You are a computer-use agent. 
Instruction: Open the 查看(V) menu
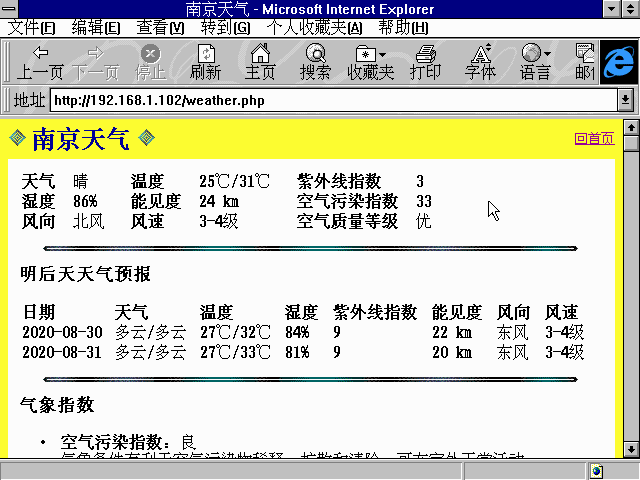(x=160, y=28)
